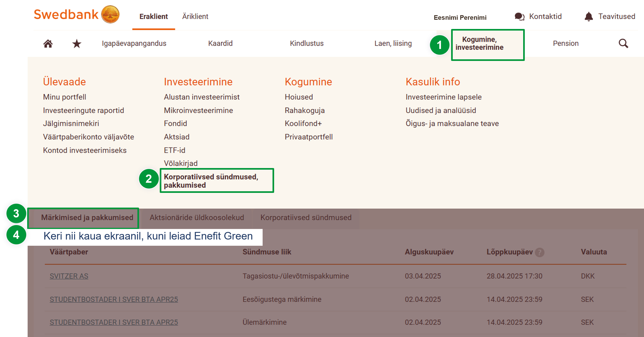Click the Eesnimi Perenimi user name

tap(460, 17)
